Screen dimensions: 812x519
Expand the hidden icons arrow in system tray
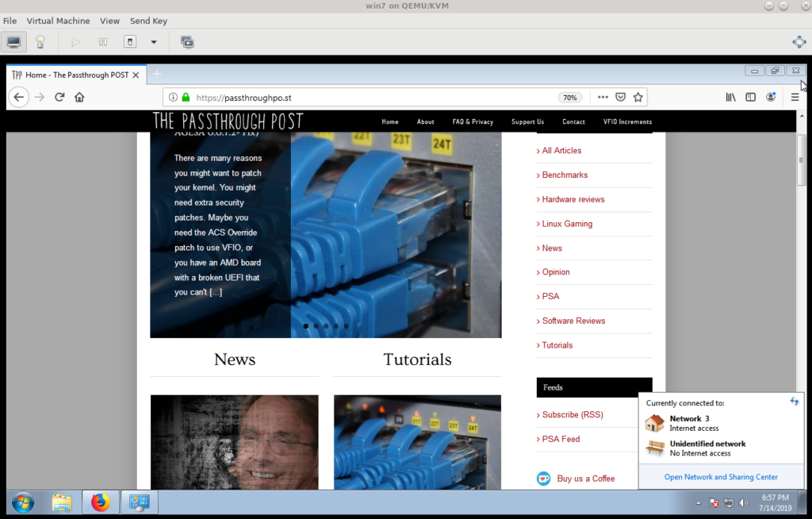(x=697, y=502)
